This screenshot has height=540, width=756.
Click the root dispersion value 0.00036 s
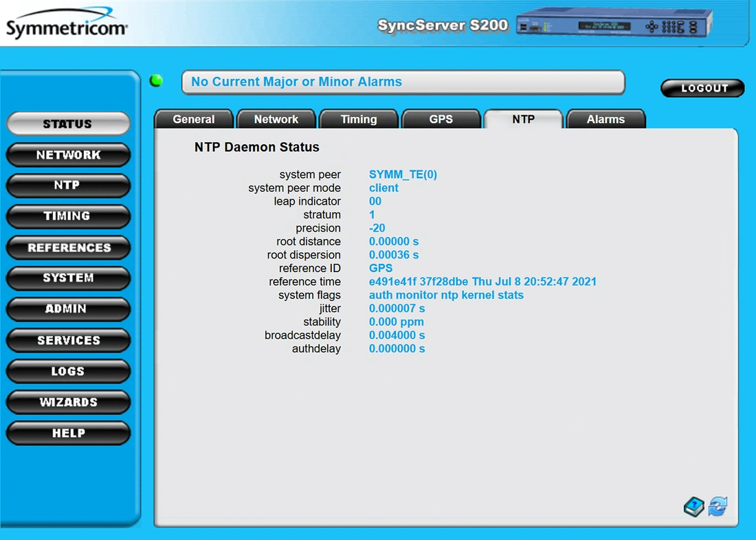pyautogui.click(x=394, y=255)
